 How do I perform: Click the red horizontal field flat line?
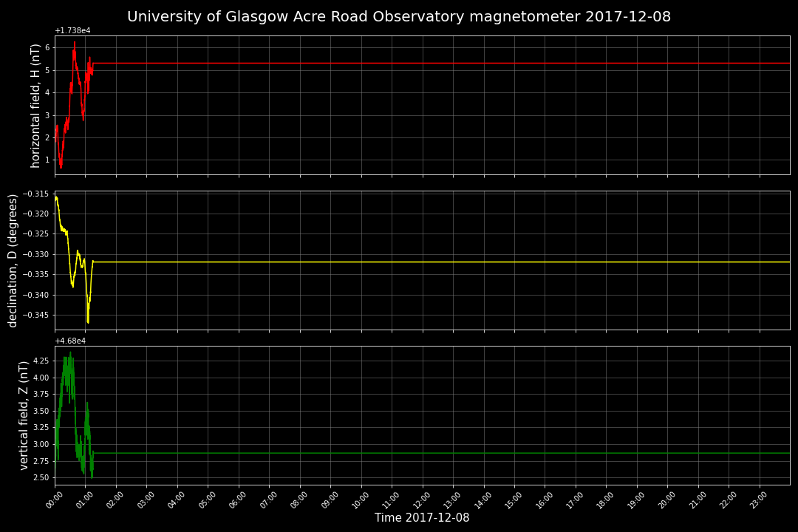pos(442,63)
